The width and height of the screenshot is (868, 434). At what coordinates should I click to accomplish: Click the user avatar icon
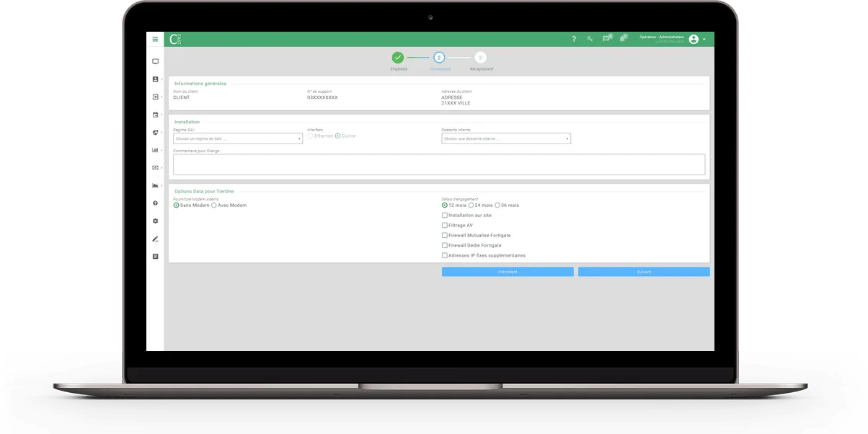point(694,39)
